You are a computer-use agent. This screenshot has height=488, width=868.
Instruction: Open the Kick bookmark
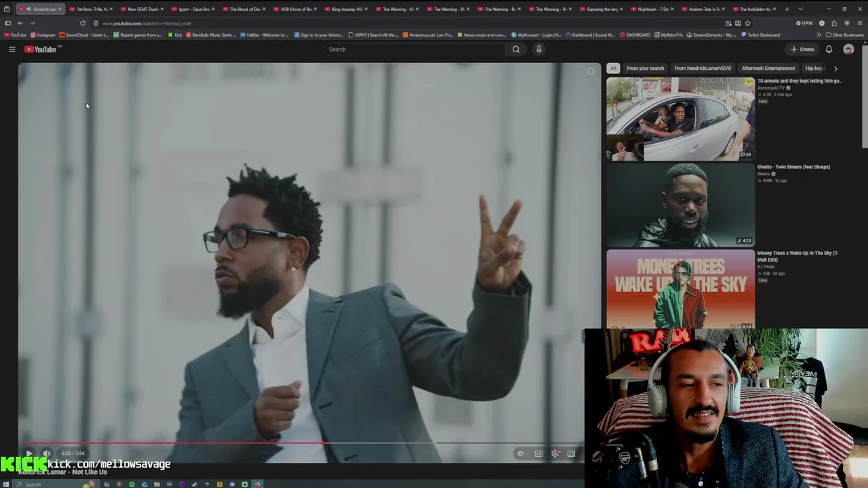pyautogui.click(x=175, y=35)
